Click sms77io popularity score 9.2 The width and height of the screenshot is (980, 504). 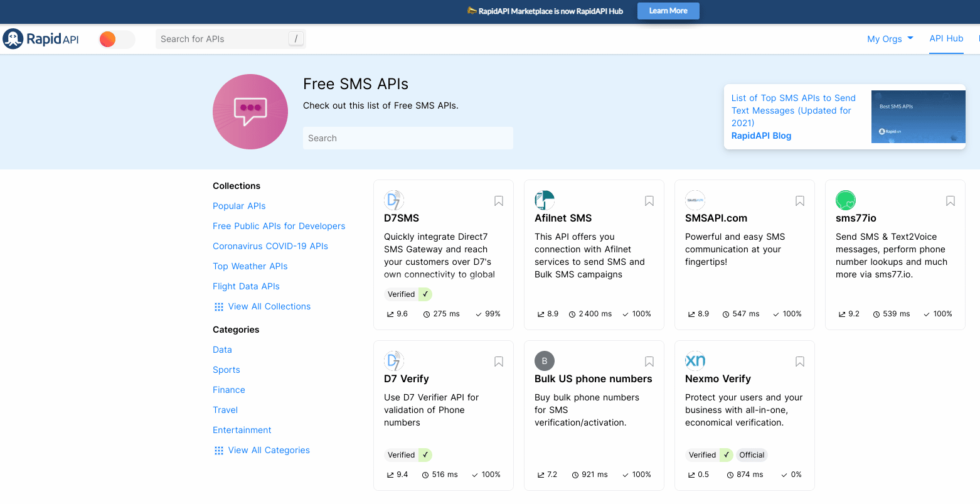pyautogui.click(x=849, y=314)
